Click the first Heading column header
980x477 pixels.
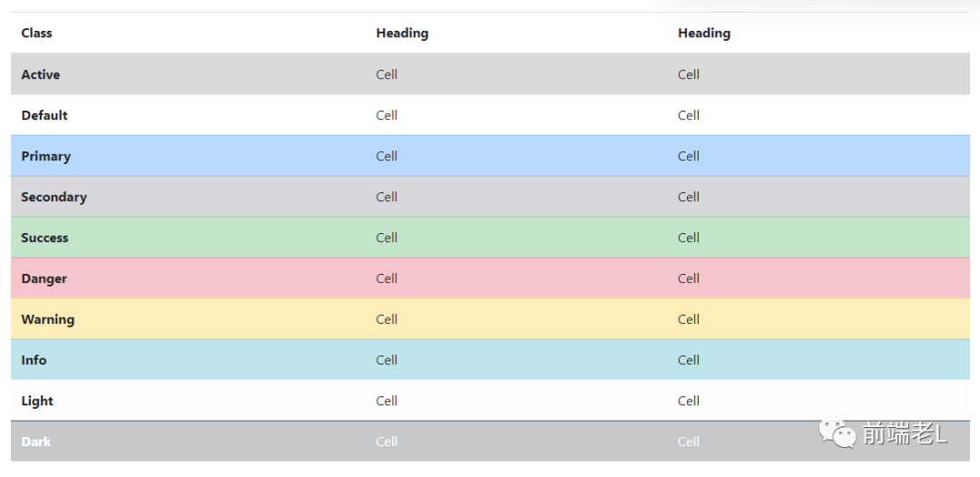click(x=402, y=34)
